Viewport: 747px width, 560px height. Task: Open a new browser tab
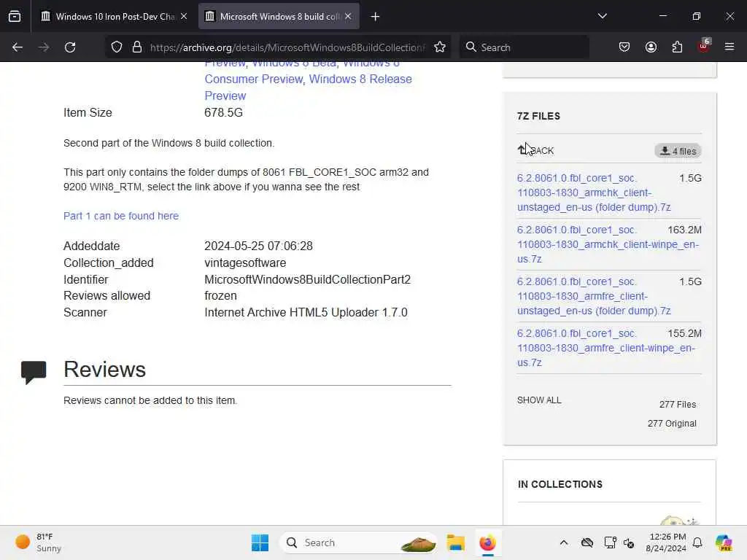tap(376, 17)
